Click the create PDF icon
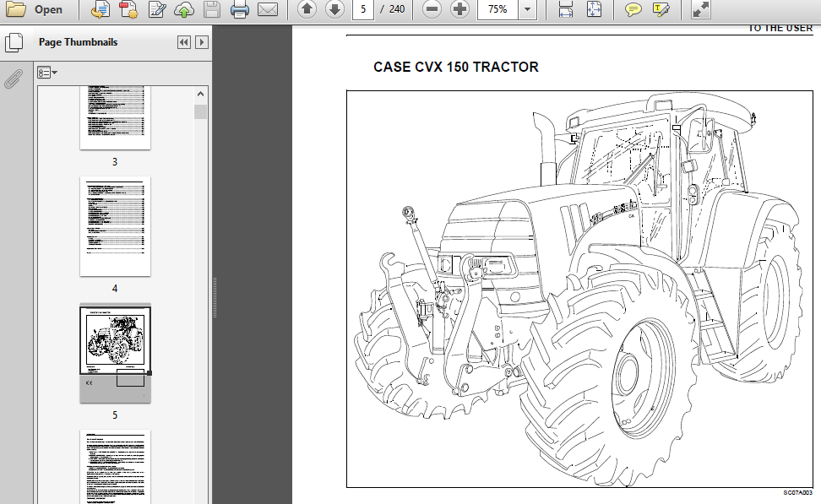The image size is (821, 504). (128, 9)
